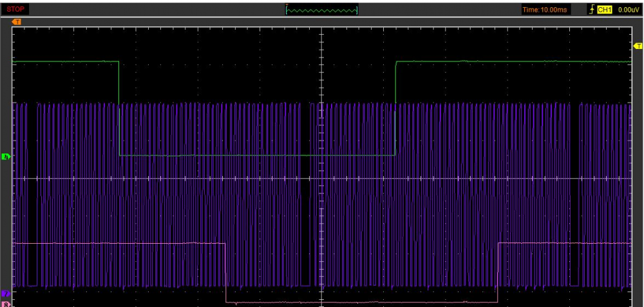The image size is (644, 307).
Task: Click the center crosshair of the graticule
Action: click(x=321, y=179)
